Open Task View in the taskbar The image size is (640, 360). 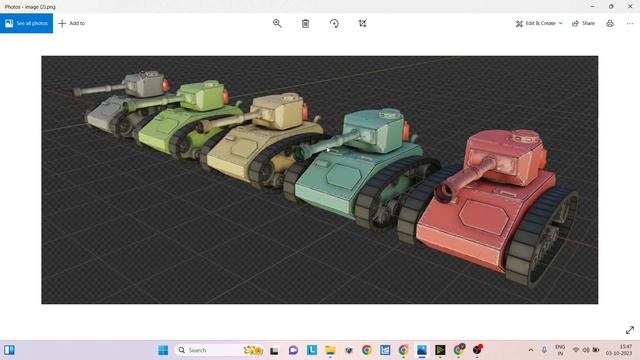tap(274, 350)
